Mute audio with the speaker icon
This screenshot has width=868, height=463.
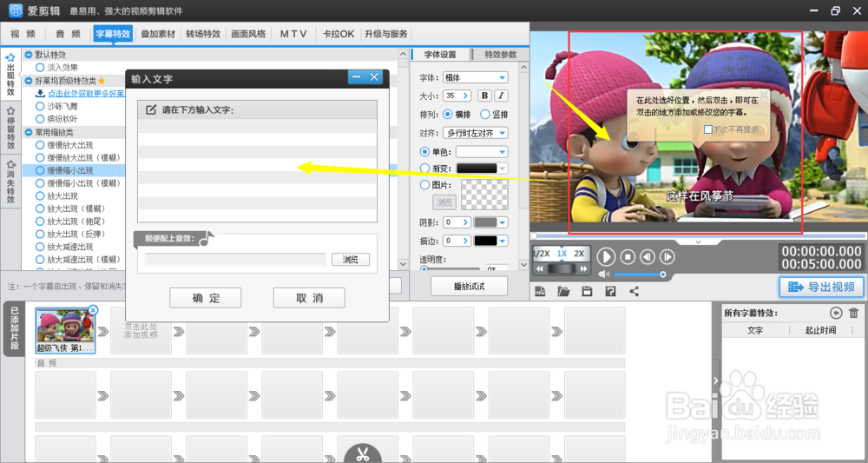pyautogui.click(x=603, y=274)
